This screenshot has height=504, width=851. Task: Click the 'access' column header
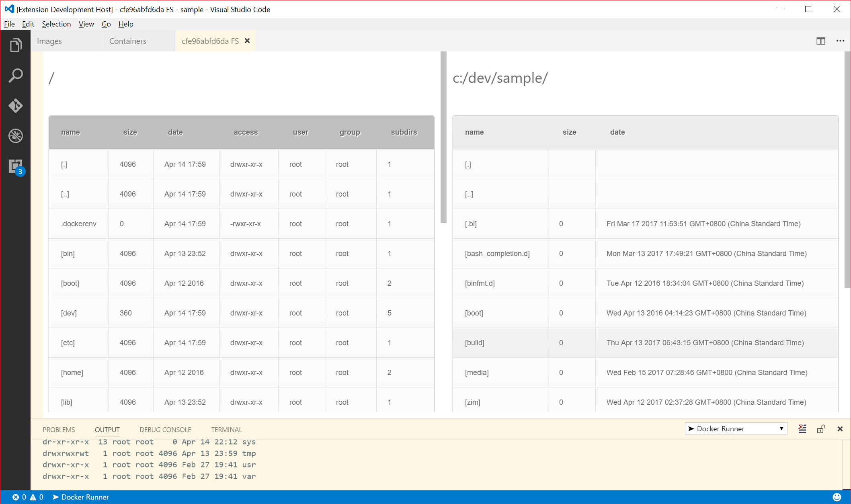tap(246, 132)
